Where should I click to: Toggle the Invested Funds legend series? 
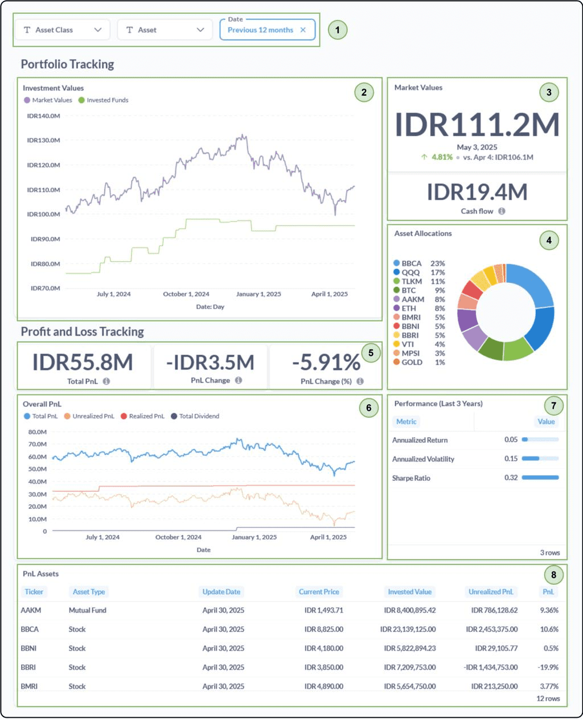click(x=103, y=100)
